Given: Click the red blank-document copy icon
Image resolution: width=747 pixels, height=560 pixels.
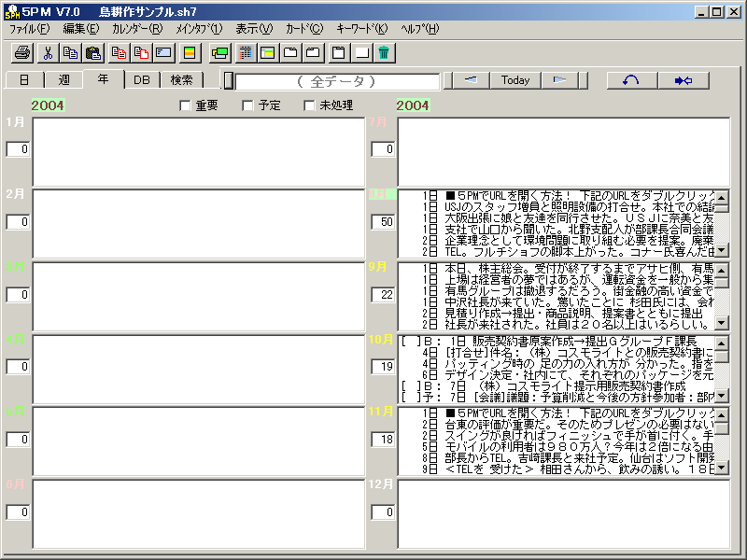Looking at the screenshot, I should pyautogui.click(x=142, y=53).
